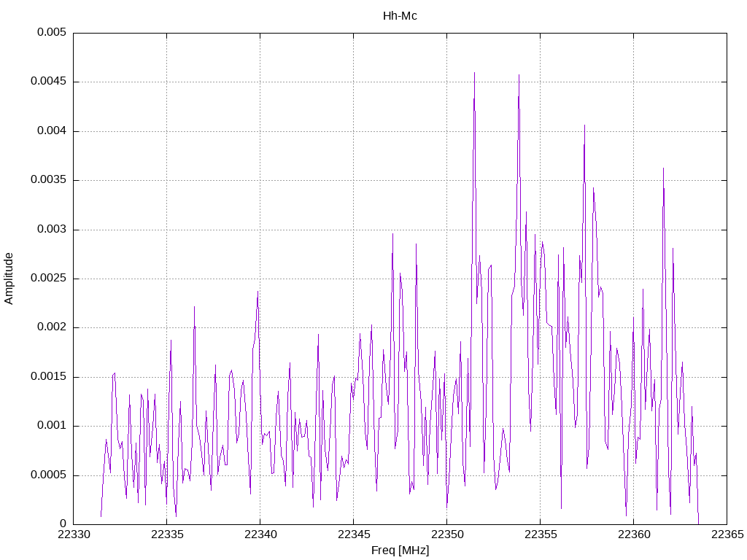Click the y-axis value 0.0035

click(48, 180)
